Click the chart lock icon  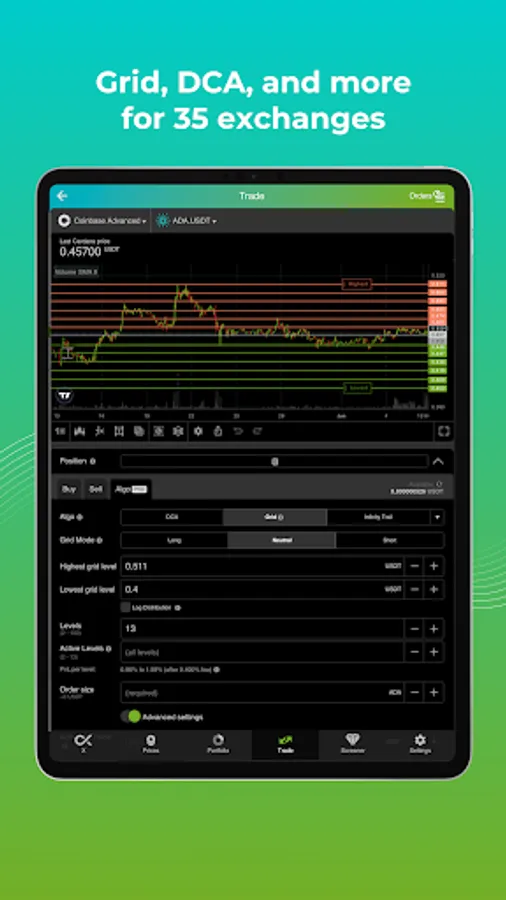(x=218, y=431)
